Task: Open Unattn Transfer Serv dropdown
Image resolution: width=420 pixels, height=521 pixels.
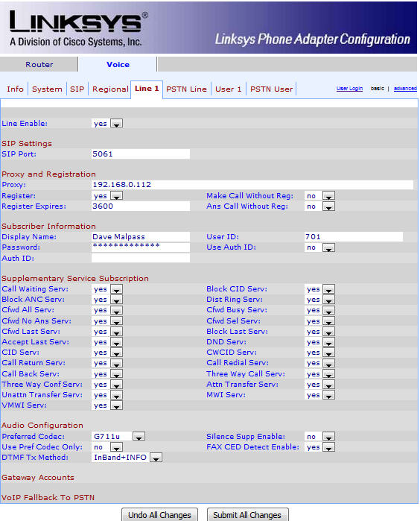Action: (107, 395)
